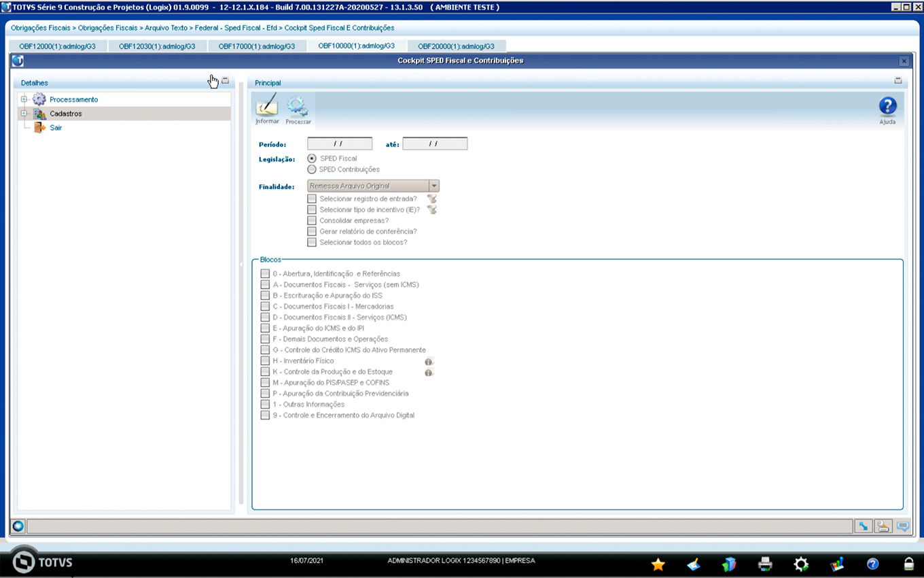Collapse the Principal panel
This screenshot has height=578, width=924.
click(x=898, y=81)
